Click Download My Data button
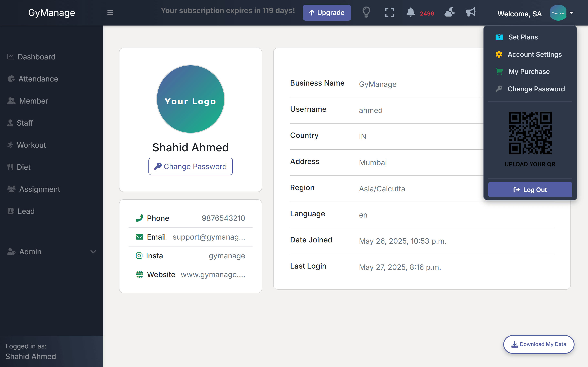 point(539,344)
